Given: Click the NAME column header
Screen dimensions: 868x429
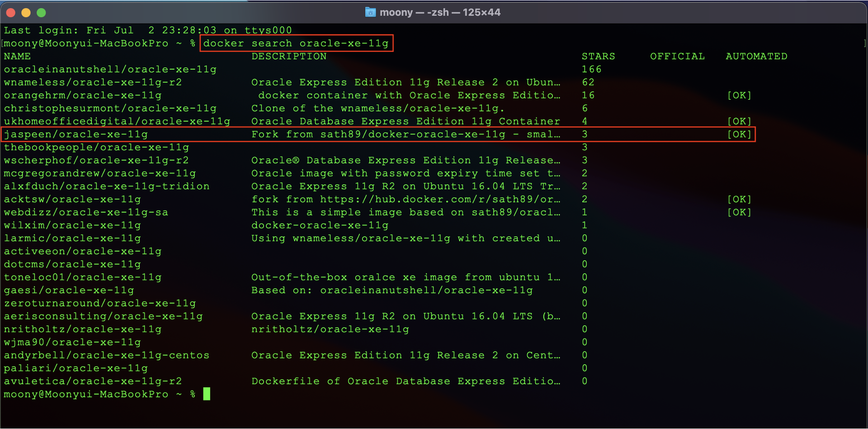Looking at the screenshot, I should pos(17,57).
